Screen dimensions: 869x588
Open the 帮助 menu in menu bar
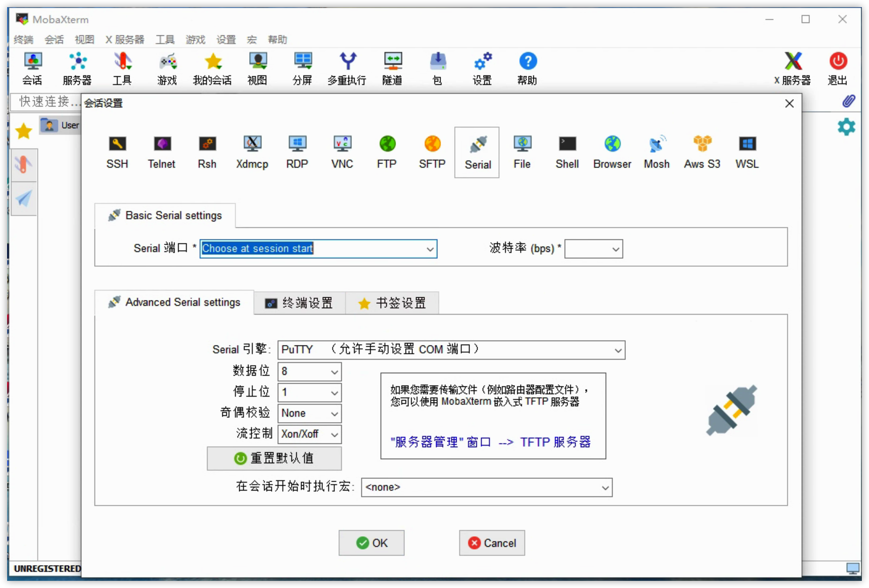pyautogui.click(x=277, y=39)
